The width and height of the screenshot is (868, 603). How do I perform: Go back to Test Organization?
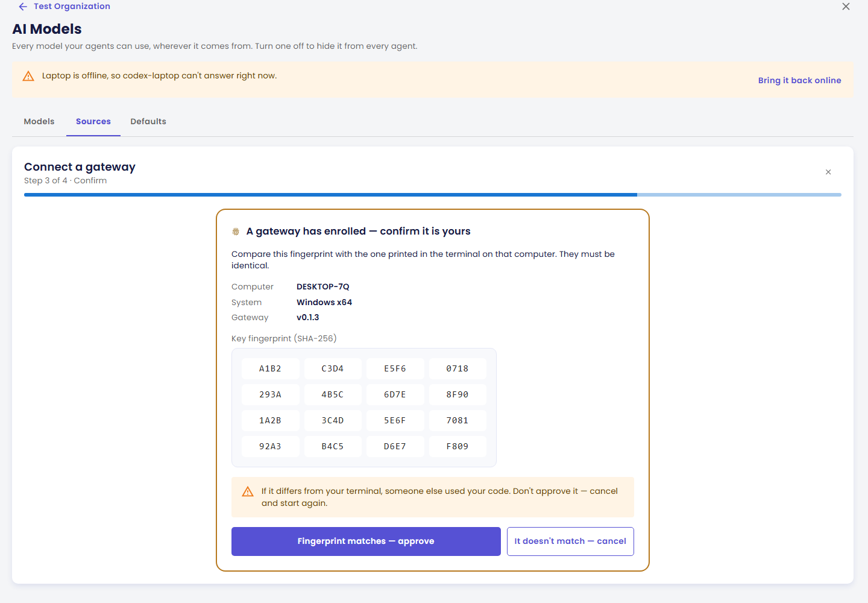[x=72, y=7]
